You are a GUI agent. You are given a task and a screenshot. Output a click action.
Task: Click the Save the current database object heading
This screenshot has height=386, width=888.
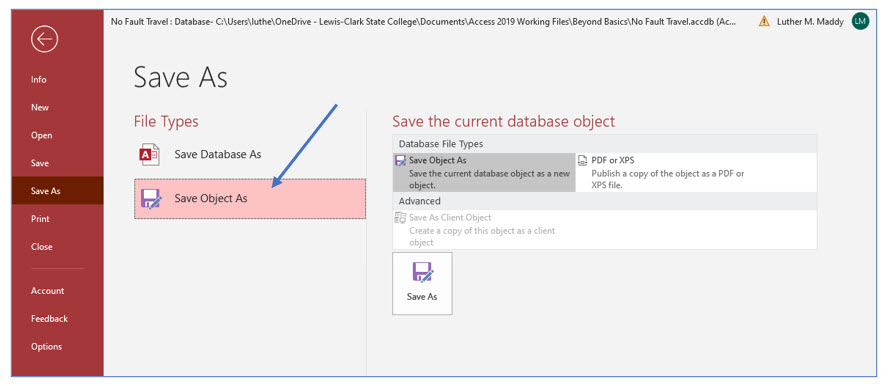click(503, 121)
